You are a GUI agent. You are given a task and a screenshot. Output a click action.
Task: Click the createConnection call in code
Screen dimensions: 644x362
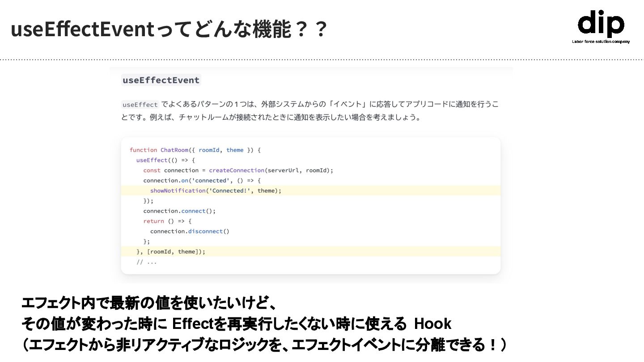(x=237, y=170)
